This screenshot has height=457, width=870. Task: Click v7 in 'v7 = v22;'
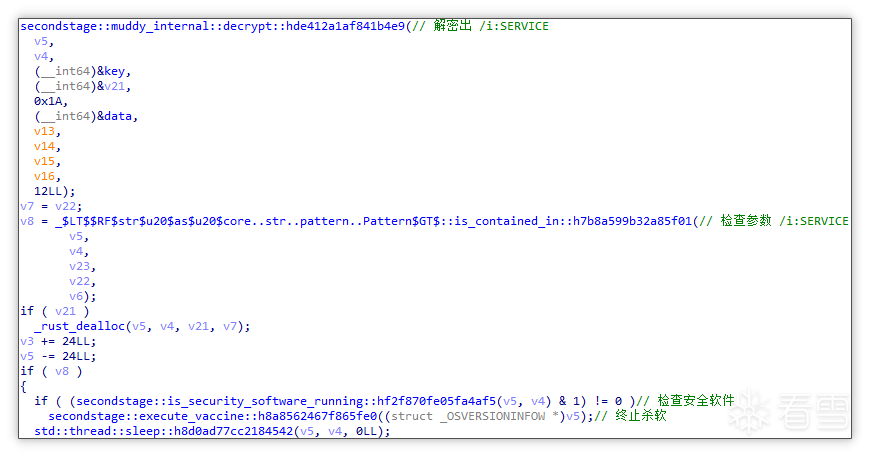pyautogui.click(x=27, y=206)
